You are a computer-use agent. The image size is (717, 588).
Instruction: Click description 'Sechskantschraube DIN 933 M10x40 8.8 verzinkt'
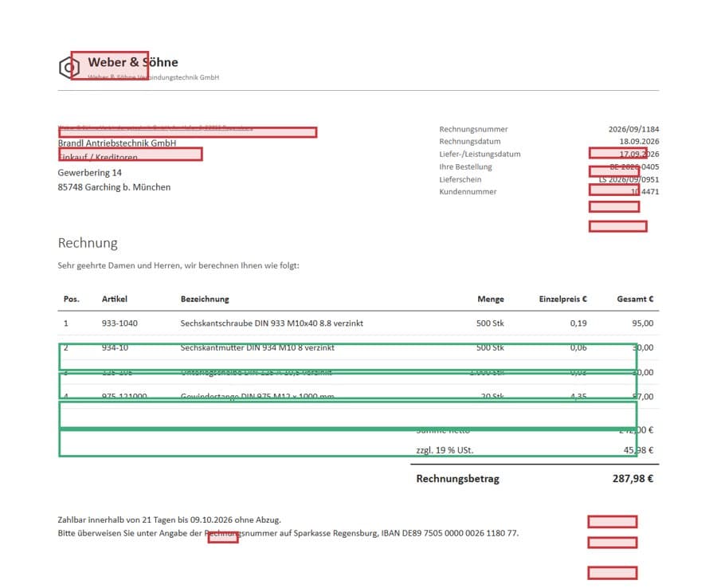click(272, 323)
